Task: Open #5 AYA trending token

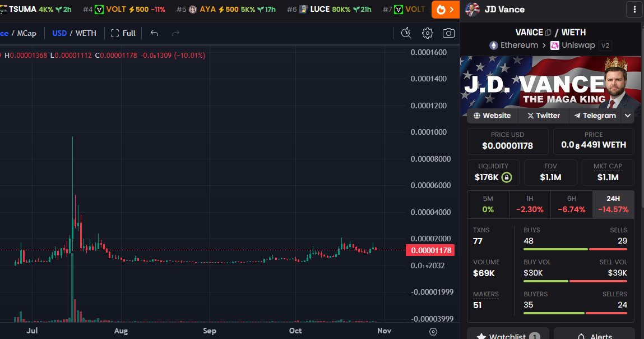Action: (226, 9)
